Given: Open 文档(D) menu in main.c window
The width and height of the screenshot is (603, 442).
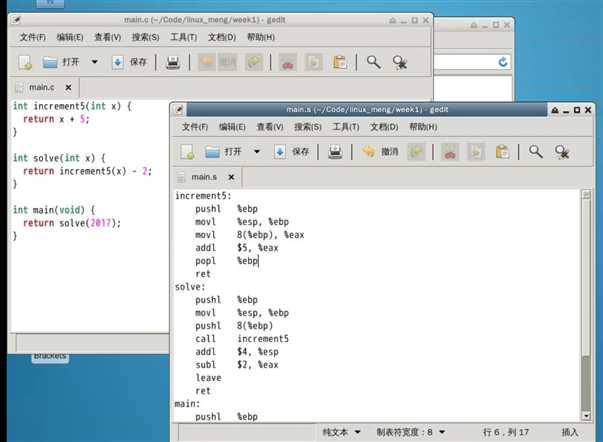Looking at the screenshot, I should point(222,37).
